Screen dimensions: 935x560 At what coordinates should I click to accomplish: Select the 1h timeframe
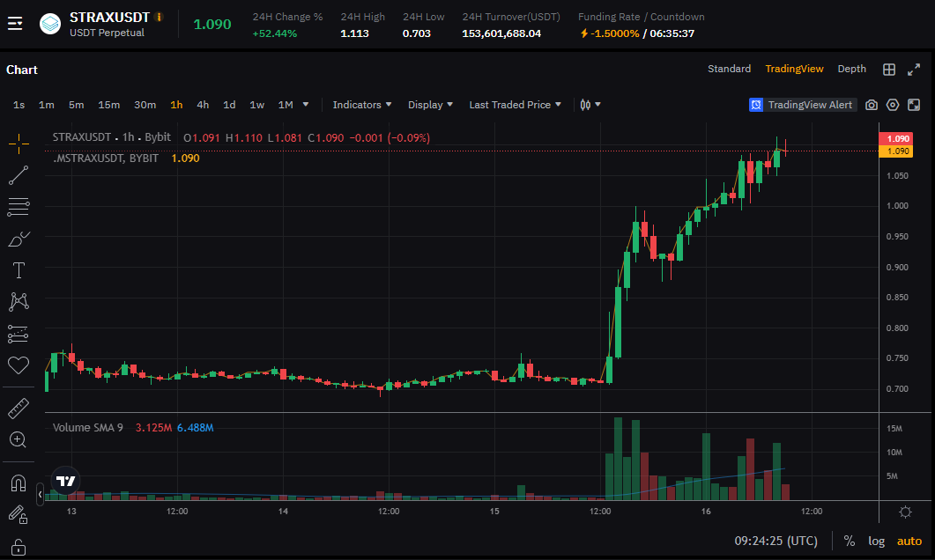click(x=176, y=105)
